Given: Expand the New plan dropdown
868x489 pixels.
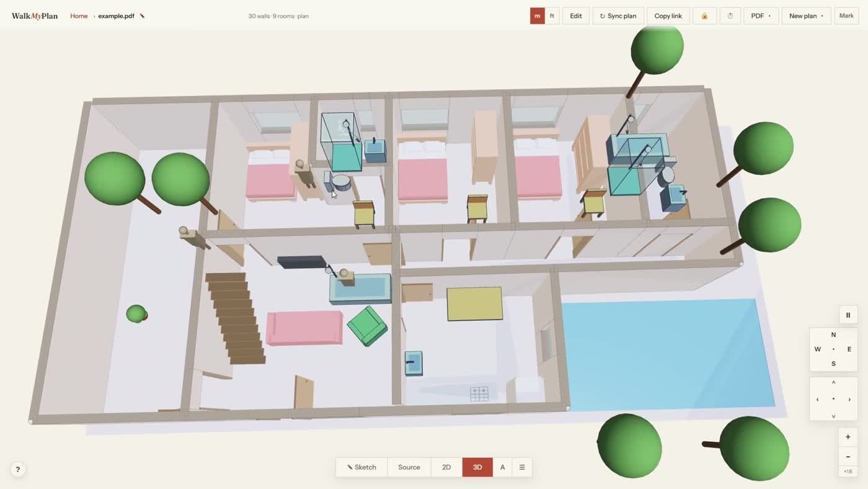Looking at the screenshot, I should point(806,16).
